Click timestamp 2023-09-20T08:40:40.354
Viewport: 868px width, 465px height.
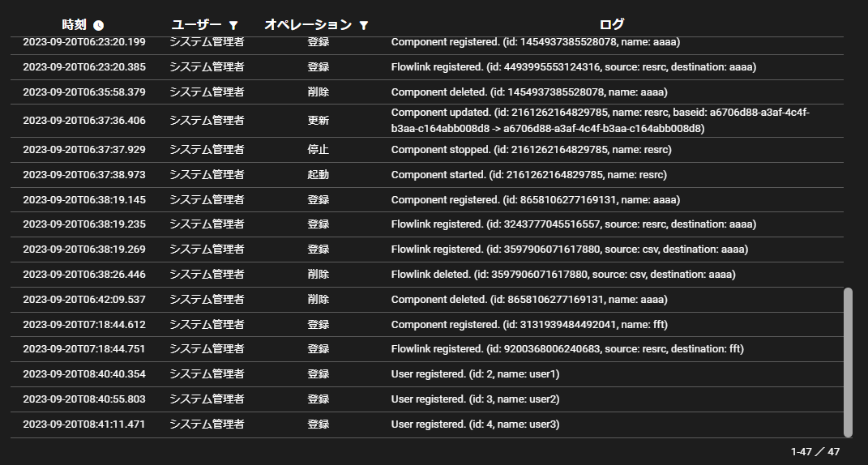(84, 374)
